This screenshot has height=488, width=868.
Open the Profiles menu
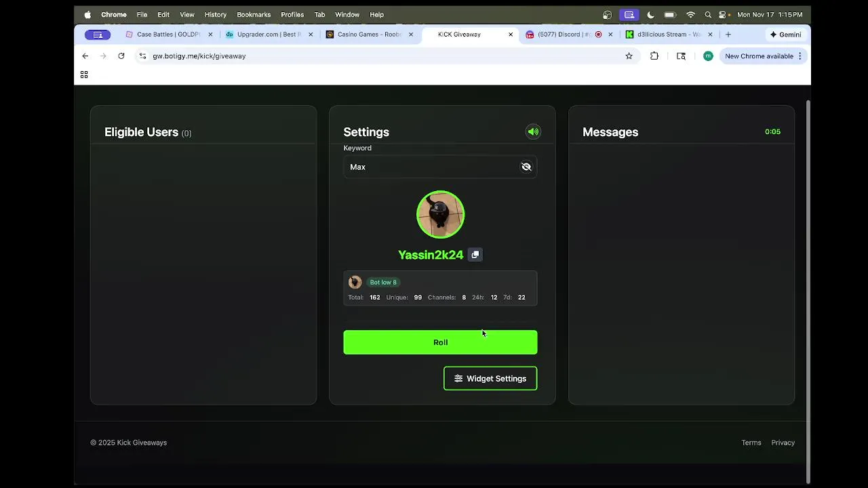point(292,14)
